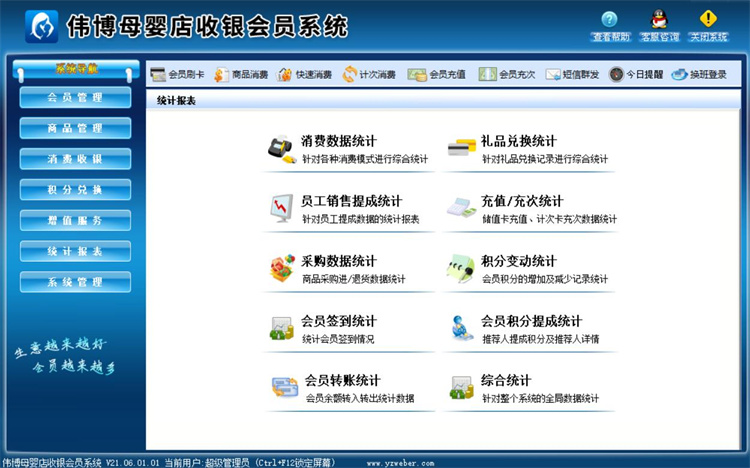Click description 针对各种消费模式进行综合统计
This screenshot has height=468, width=750.
(x=364, y=159)
